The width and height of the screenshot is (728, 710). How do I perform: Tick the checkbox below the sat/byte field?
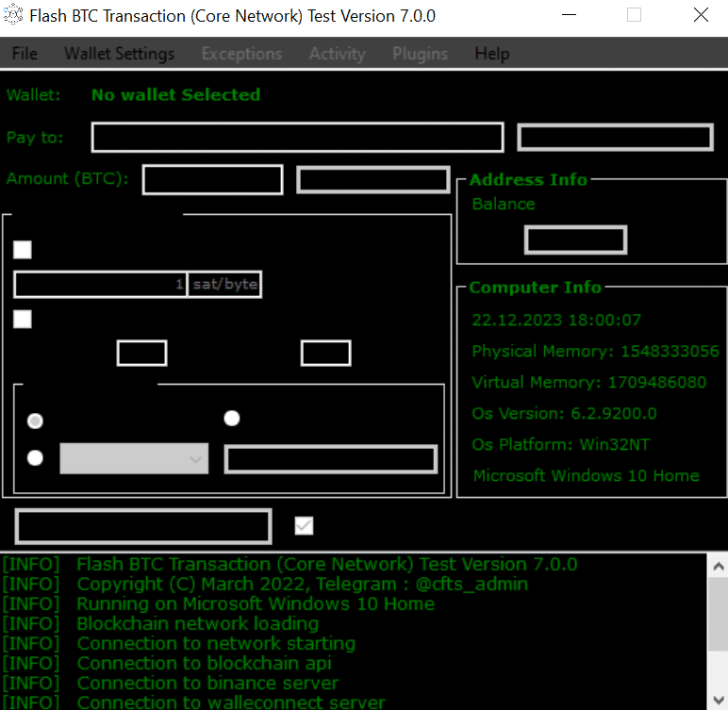23,319
